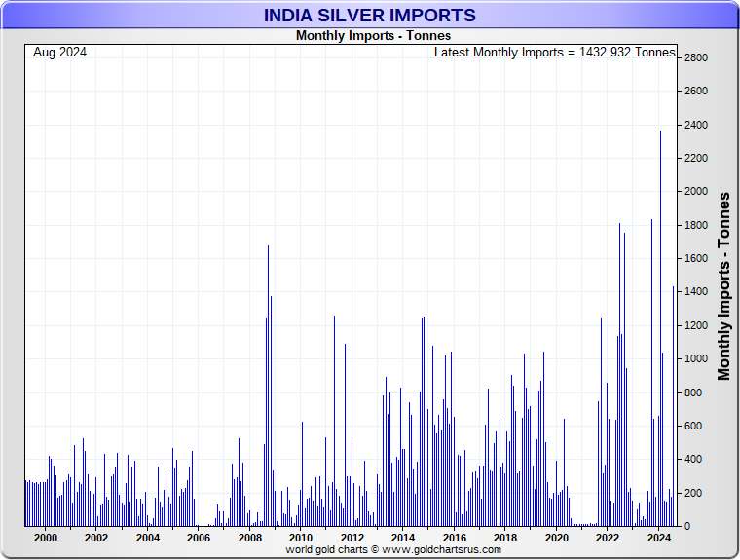Click the INDIA SILVER IMPORTS chart title
This screenshot has height=560, width=740.
point(369,16)
